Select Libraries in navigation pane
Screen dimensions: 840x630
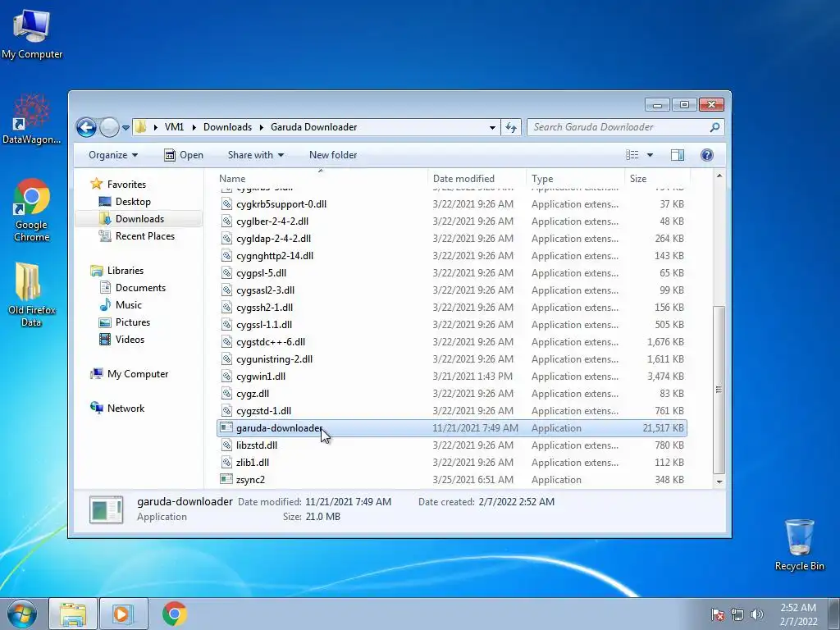tap(125, 271)
